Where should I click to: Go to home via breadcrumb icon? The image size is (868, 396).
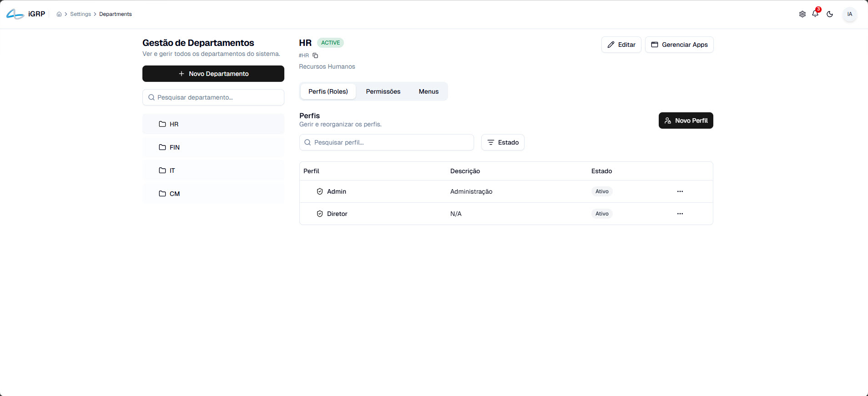(59, 14)
